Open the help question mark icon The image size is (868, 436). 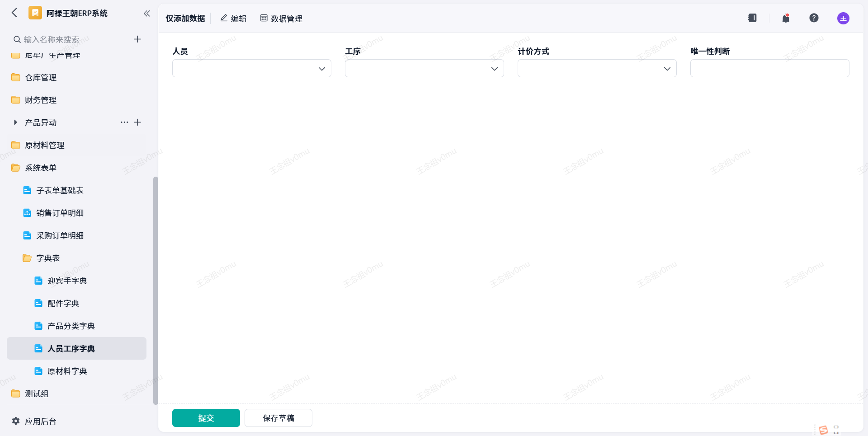pos(814,18)
